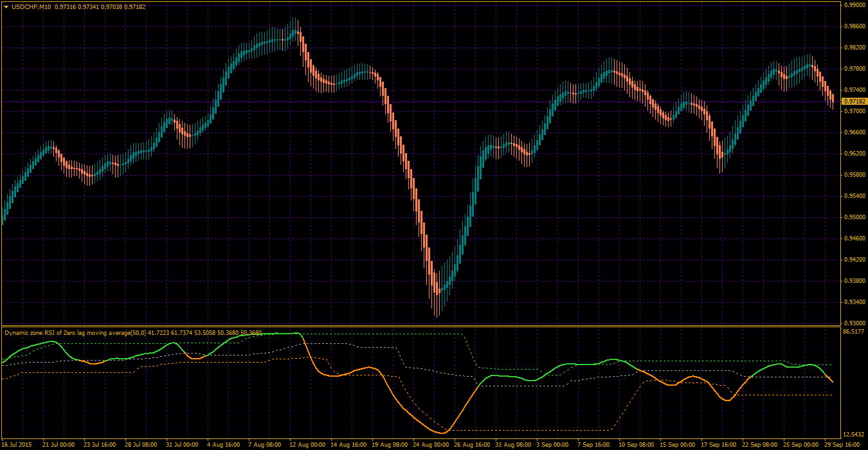Click the 7 Aug 08:00 time label
Screen dimensions: 868x450
pos(264,445)
